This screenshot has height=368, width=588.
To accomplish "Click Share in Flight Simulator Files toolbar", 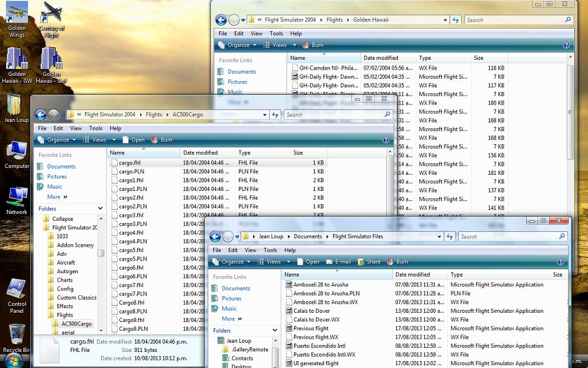I will pos(369,262).
